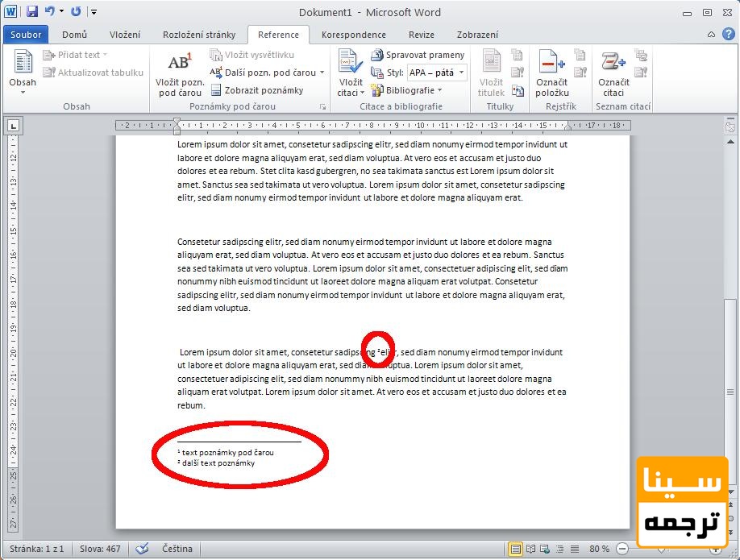Click Označit položku to mark an index entry

[551, 73]
